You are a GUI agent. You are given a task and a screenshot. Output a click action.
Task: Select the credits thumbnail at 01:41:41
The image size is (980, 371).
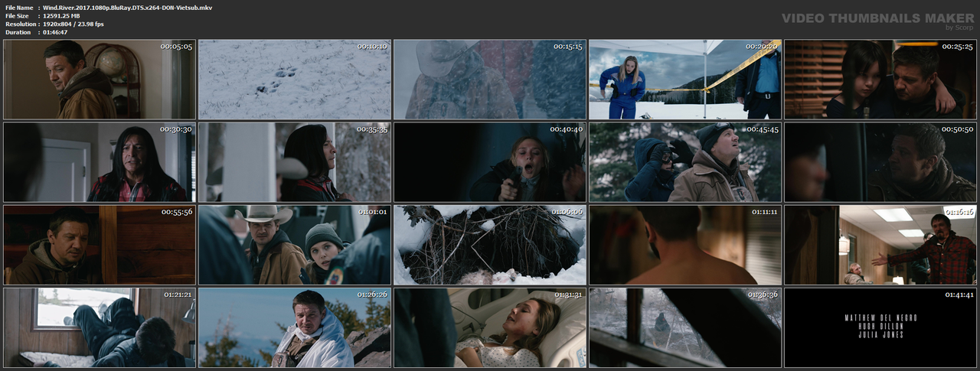[880, 327]
